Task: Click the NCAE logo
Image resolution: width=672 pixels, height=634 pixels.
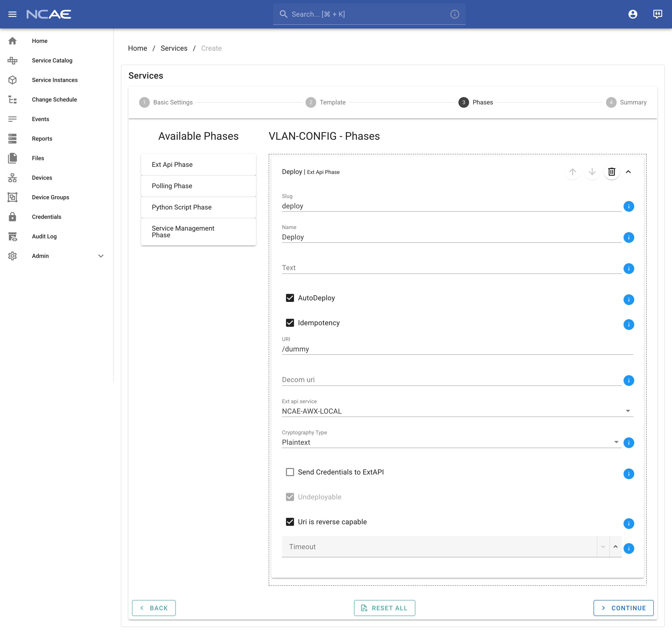Action: 49,14
